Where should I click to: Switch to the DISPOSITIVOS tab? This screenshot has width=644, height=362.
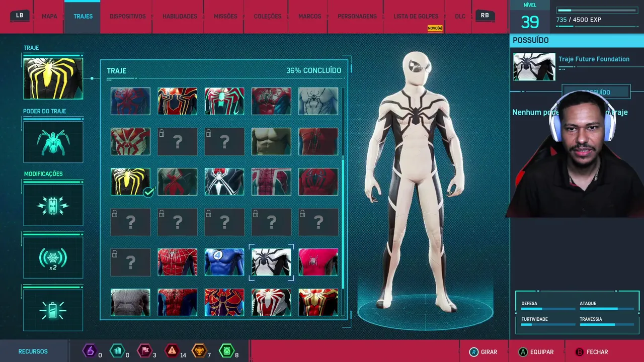(x=127, y=16)
